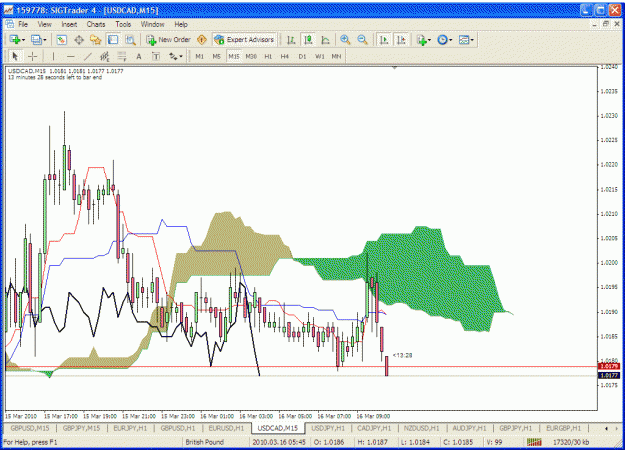Launch MetaEditor via yellow diamond icon
Viewport: 625px width, 450px height.
(x=202, y=40)
